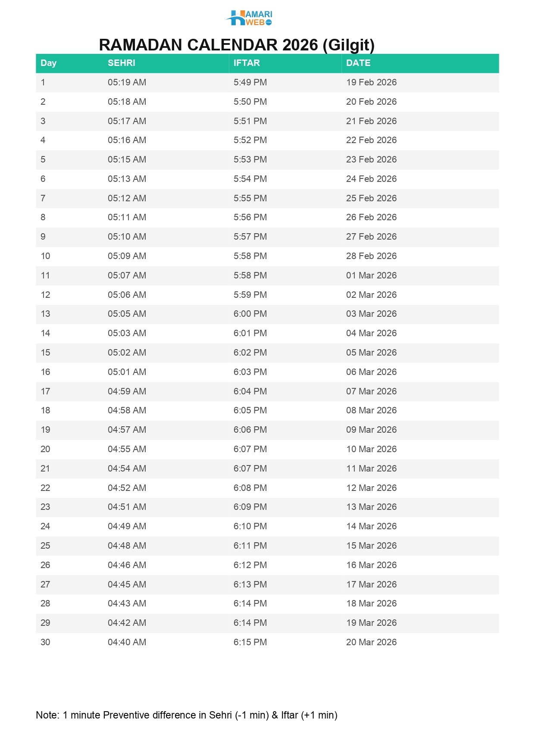Click the 04:59 AM Sehri time
Image resolution: width=535 pixels, height=756 pixels.
127,391
